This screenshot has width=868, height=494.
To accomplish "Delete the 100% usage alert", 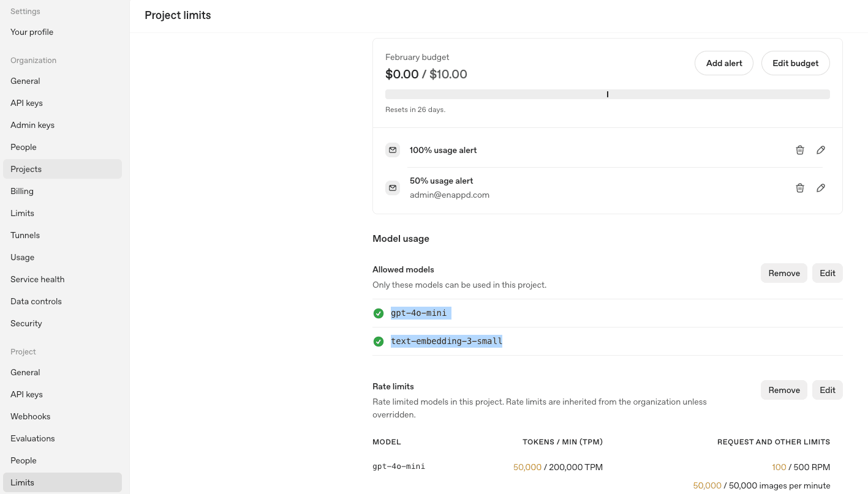I will (799, 149).
